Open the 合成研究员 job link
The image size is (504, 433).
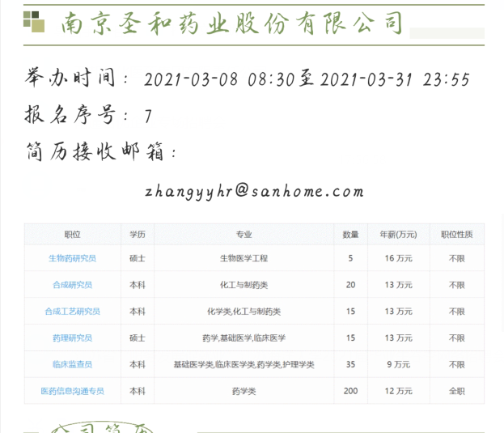point(72,285)
